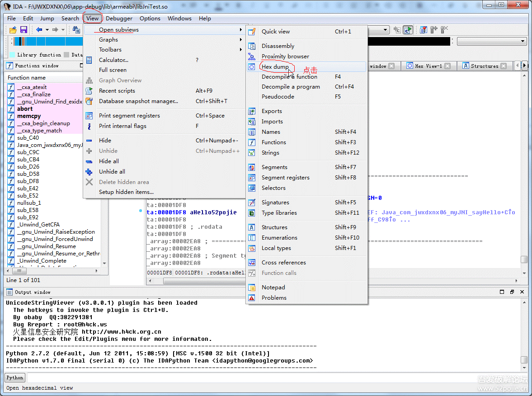Click the Notepad icon in subviews list

252,288
